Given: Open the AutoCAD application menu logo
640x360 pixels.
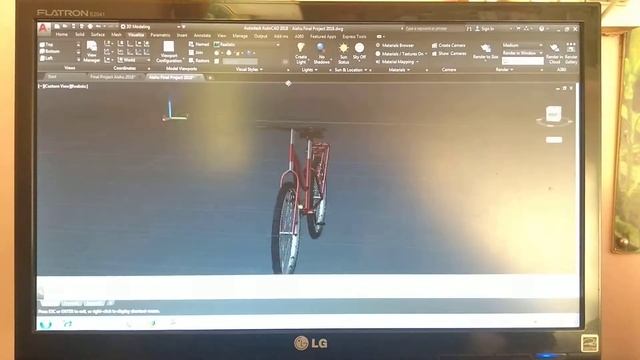Looking at the screenshot, I should tap(44, 28).
